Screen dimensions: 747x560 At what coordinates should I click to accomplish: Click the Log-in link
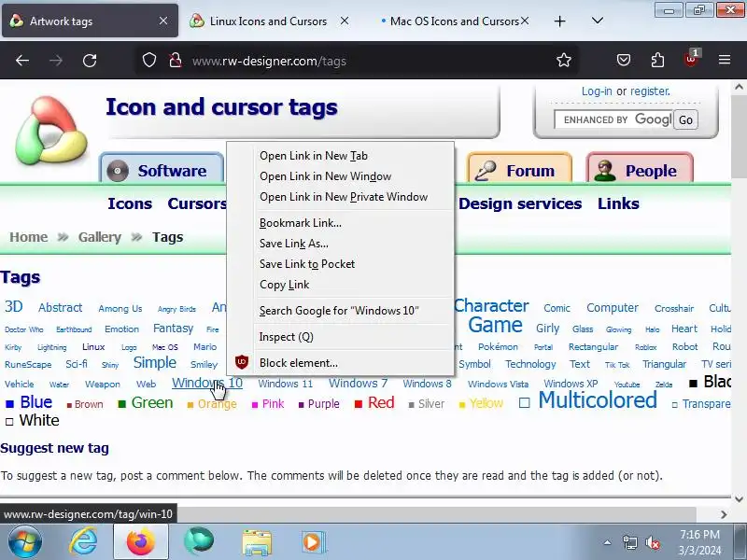coord(597,91)
